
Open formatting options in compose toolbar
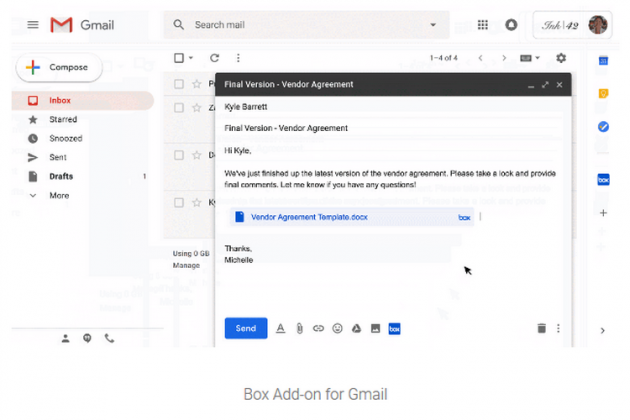(280, 328)
